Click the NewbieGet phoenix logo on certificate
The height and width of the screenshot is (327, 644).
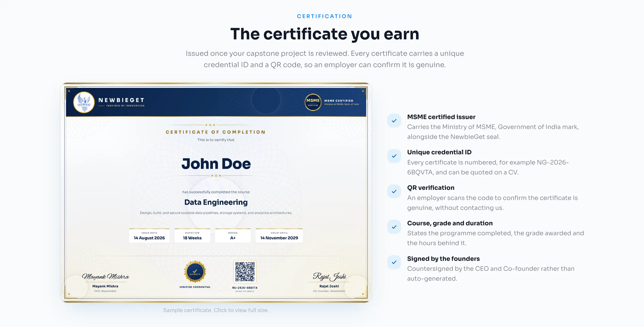pyautogui.click(x=84, y=102)
